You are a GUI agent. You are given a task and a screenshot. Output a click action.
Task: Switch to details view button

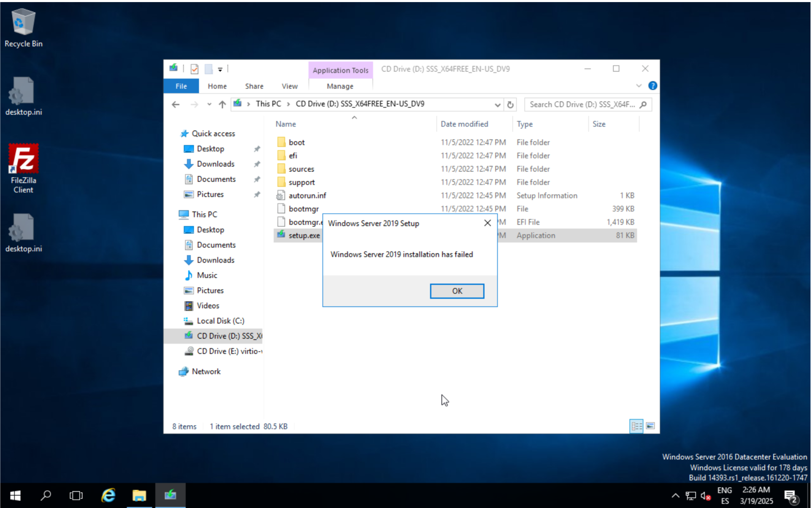coord(636,426)
